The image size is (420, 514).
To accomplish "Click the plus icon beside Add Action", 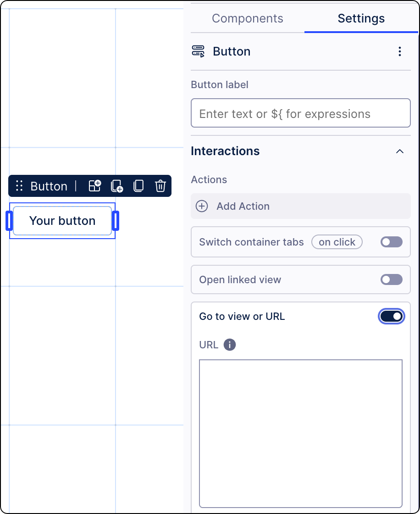I will pyautogui.click(x=202, y=206).
